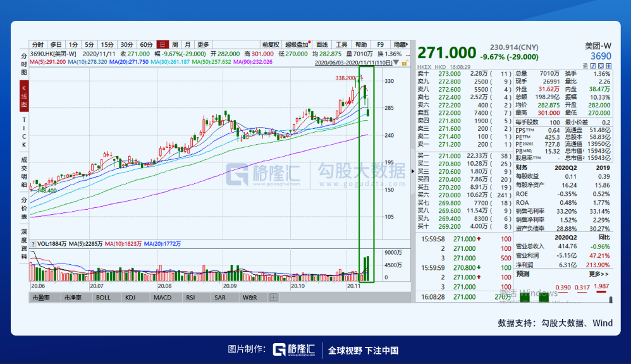Open the 分时图 sidebar view

24,64
